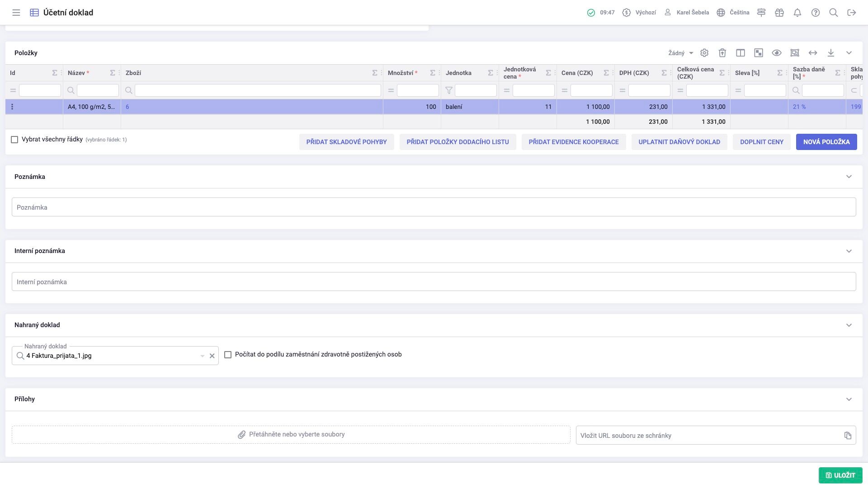This screenshot has height=488, width=868.
Task: Click the notifications bell icon
Action: tap(797, 13)
